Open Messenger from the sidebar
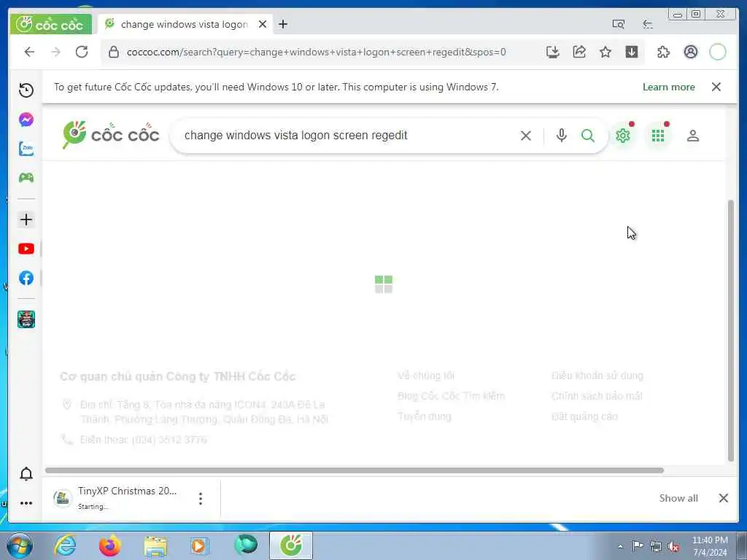 [26, 120]
